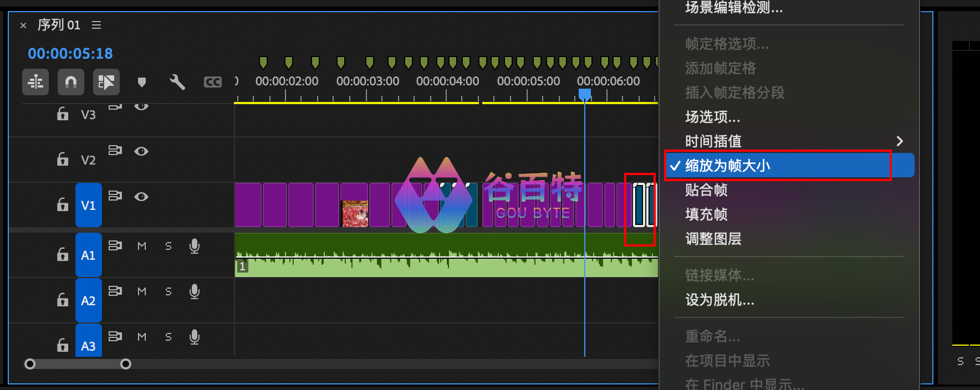Screen dimensions: 980x390
Task: Toggle V1 track output eye icon
Action: point(141,197)
